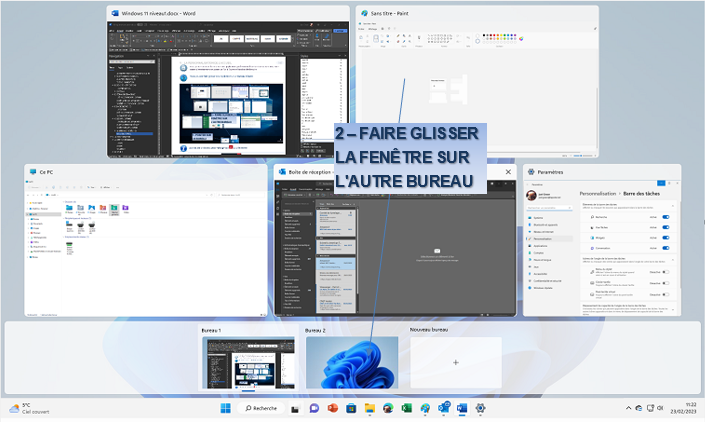Image resolution: width=705 pixels, height=424 pixels.
Task: Click the Settings gear icon in taskbar
Action: (480, 408)
